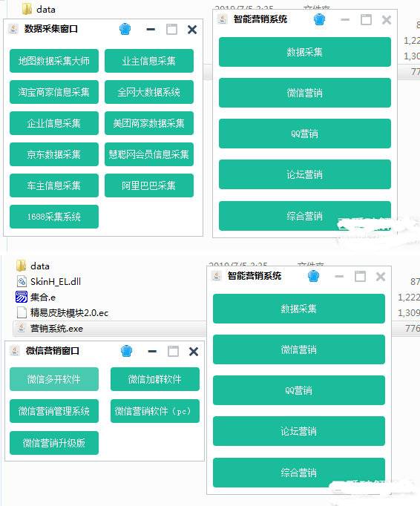Maximize the 数据采集窗口 window

[x=171, y=30]
